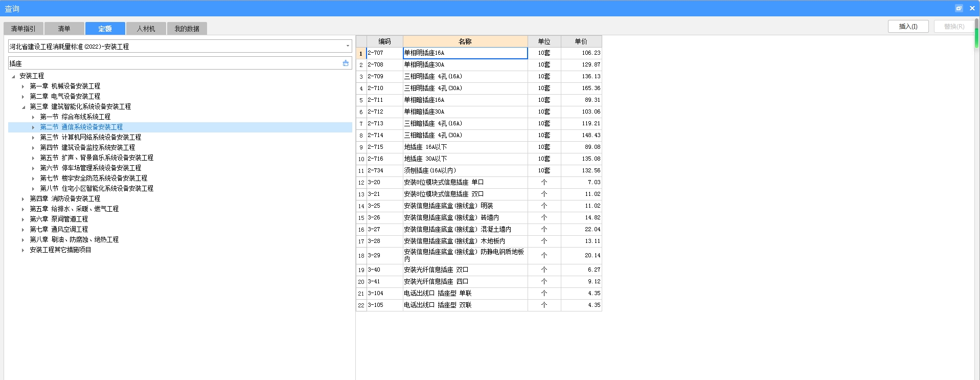The image size is (980, 380).
Task: Click the 名称 column header
Action: (465, 41)
